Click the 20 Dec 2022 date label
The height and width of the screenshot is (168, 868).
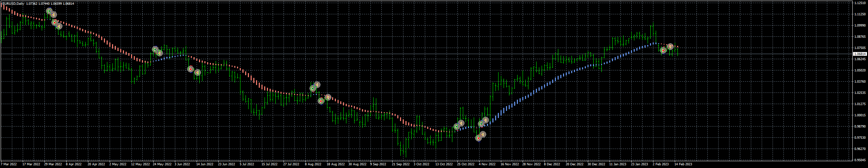tap(575, 164)
